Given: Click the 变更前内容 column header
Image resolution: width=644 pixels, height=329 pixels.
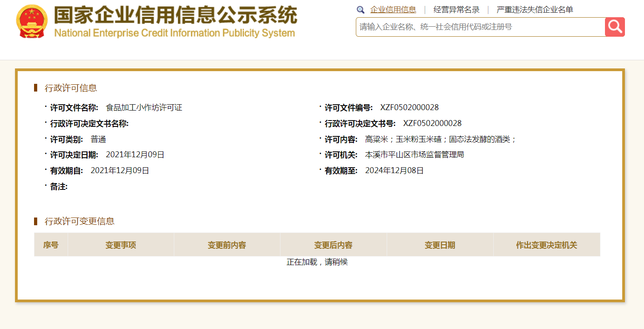Looking at the screenshot, I should (227, 245).
